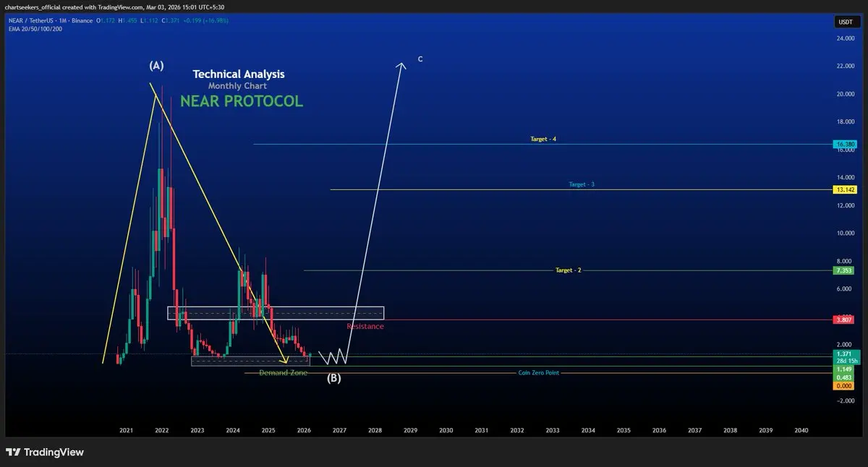
Task: Click the 2040 time axis label
Action: (801, 430)
